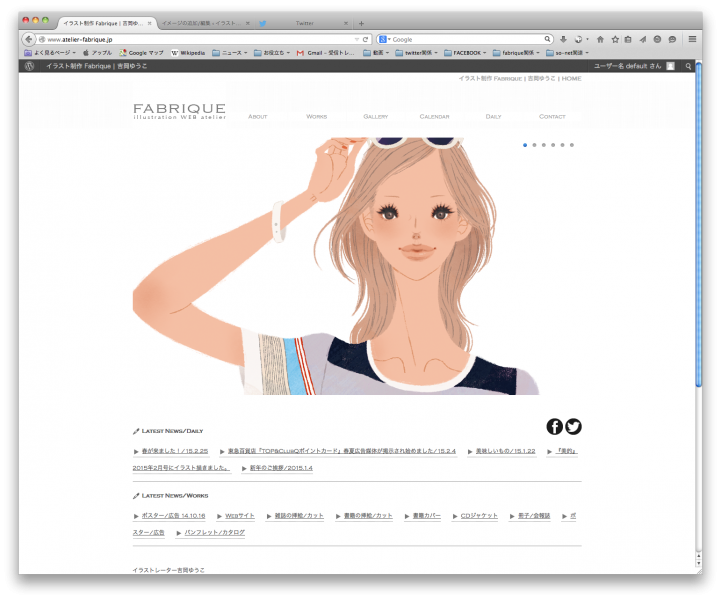The height and width of the screenshot is (600, 721).
Task: Open the search engine selector dropdown
Action: pos(385,40)
